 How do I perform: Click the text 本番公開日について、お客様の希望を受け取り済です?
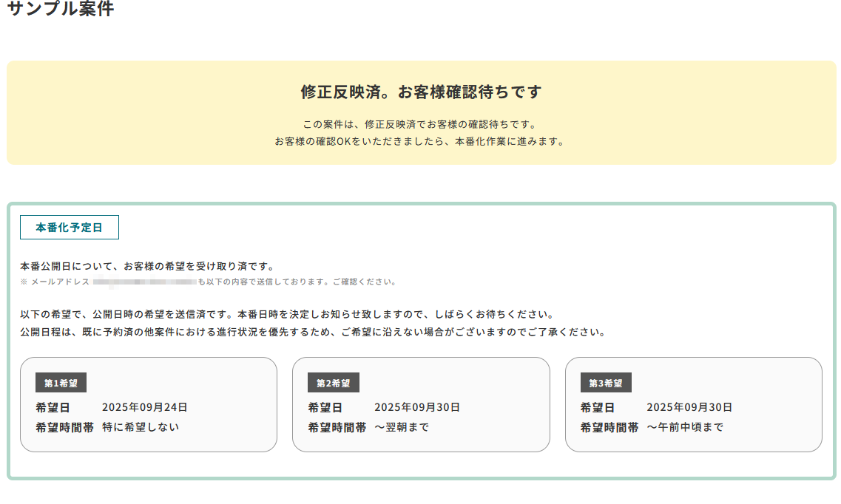click(147, 266)
